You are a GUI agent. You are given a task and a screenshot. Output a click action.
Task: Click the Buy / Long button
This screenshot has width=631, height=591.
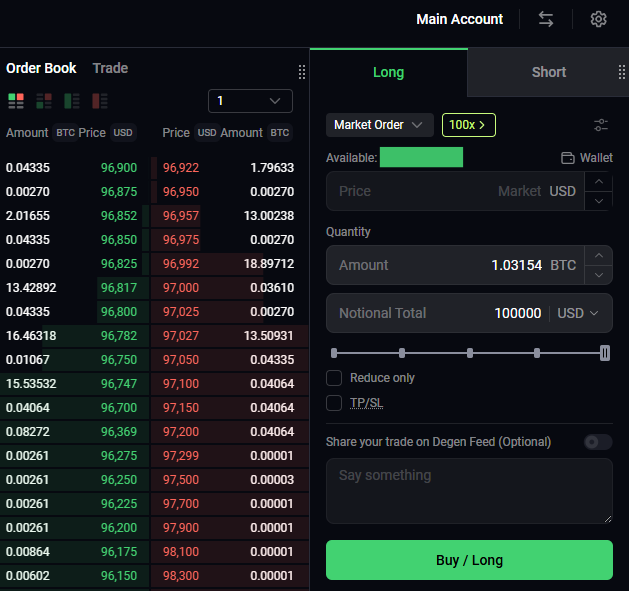point(469,560)
